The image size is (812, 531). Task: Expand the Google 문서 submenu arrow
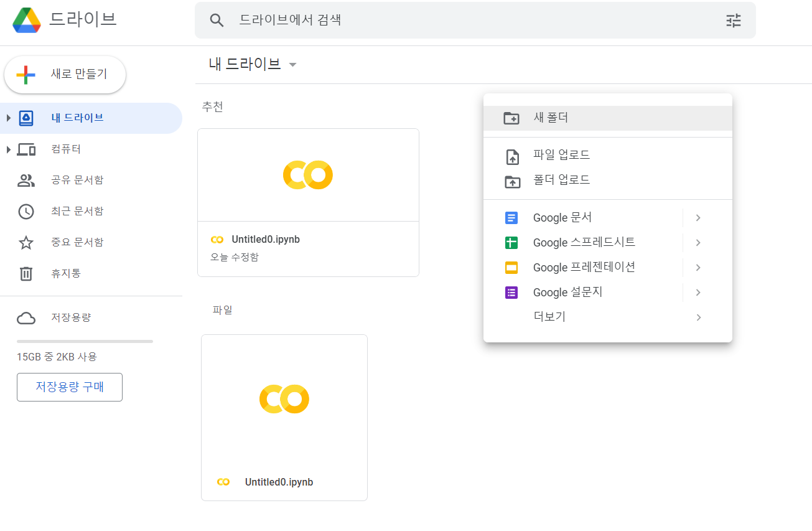click(x=698, y=218)
